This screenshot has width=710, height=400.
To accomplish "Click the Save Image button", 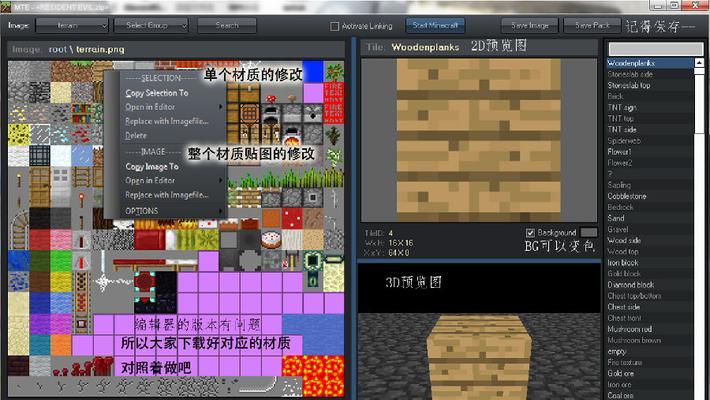I will tap(530, 25).
